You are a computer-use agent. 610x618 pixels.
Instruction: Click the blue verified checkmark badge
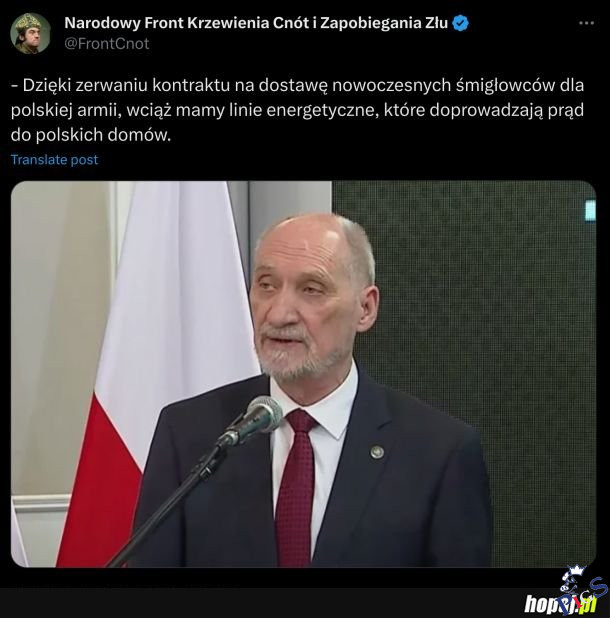[460, 23]
